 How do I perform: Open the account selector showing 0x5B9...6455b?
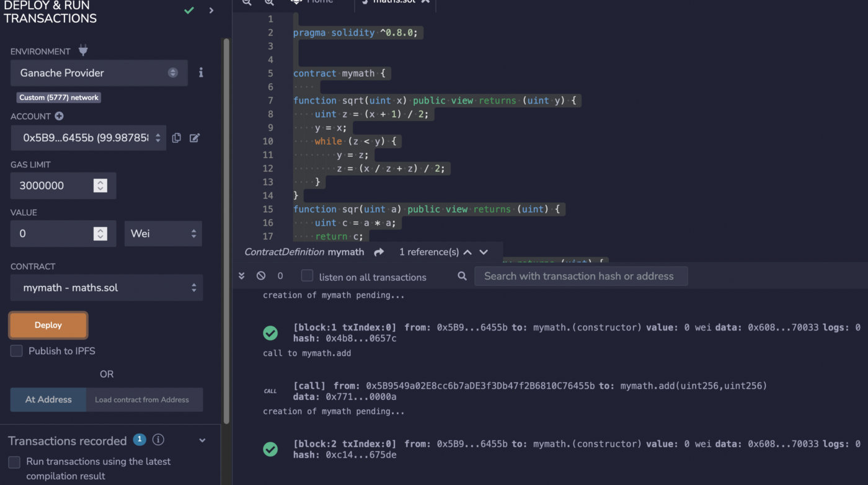point(88,138)
